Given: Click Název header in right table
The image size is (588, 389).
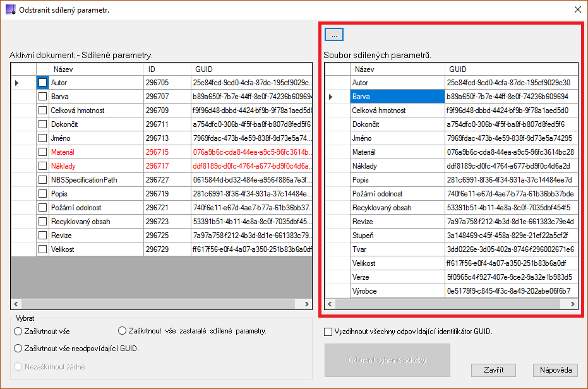Looking at the screenshot, I should coord(397,69).
